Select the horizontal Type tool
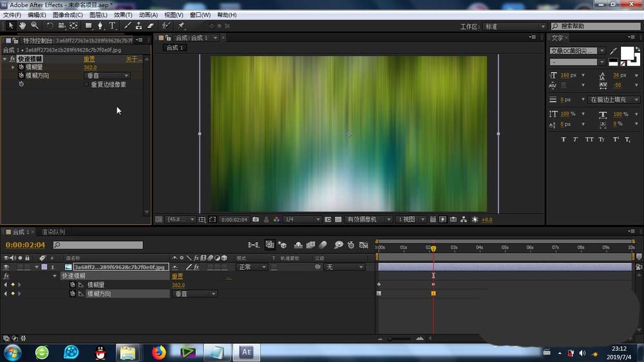 click(x=113, y=26)
